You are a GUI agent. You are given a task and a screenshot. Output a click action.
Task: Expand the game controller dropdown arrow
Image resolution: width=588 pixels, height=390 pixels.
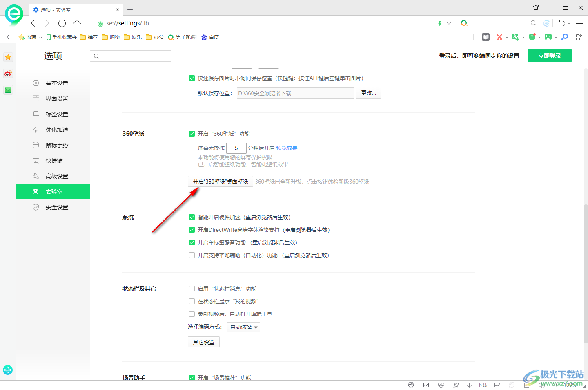click(x=556, y=37)
